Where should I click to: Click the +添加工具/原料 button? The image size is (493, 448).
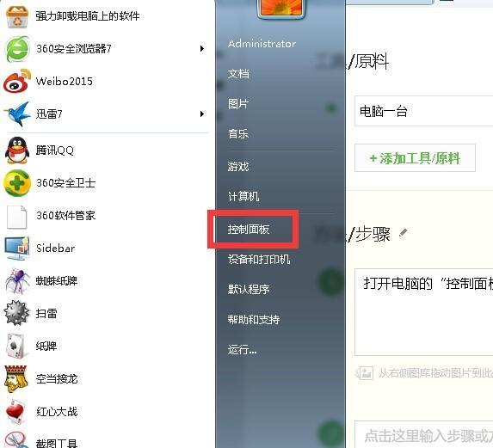click(x=415, y=158)
